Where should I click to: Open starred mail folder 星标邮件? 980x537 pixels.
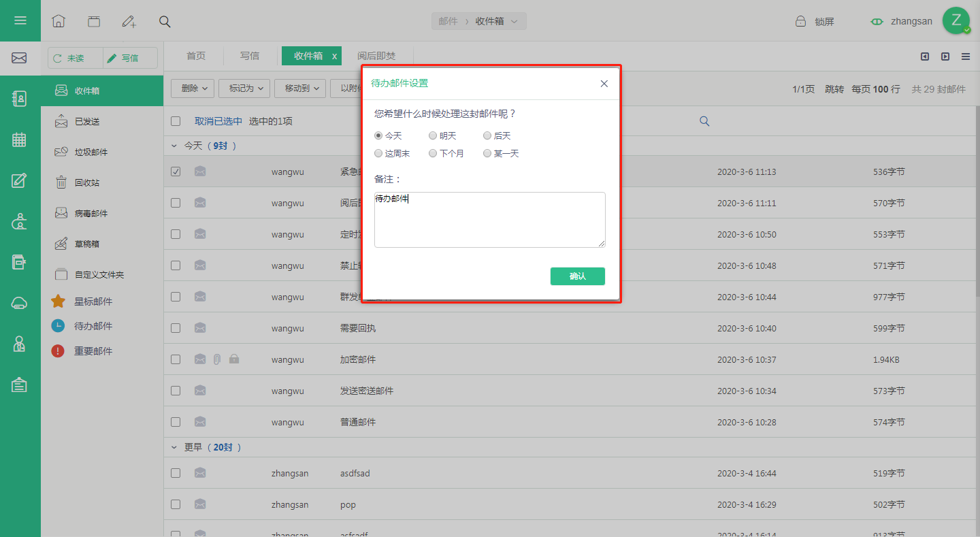93,302
